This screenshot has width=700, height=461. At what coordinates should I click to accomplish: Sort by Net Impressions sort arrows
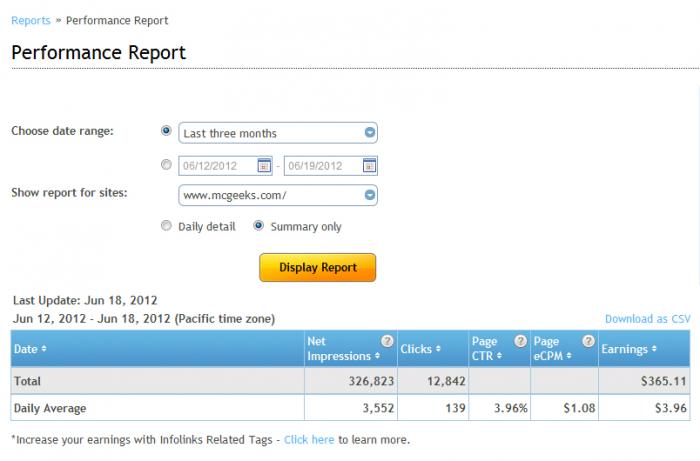(x=377, y=356)
